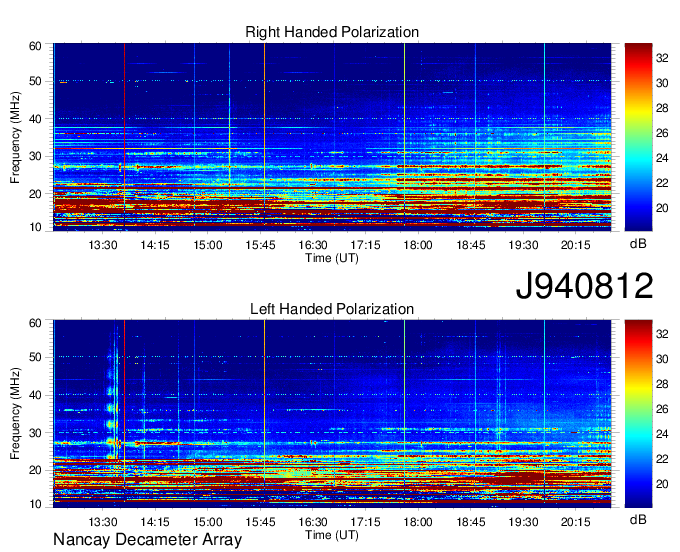Click the dB unit under upper colorbar

click(638, 244)
